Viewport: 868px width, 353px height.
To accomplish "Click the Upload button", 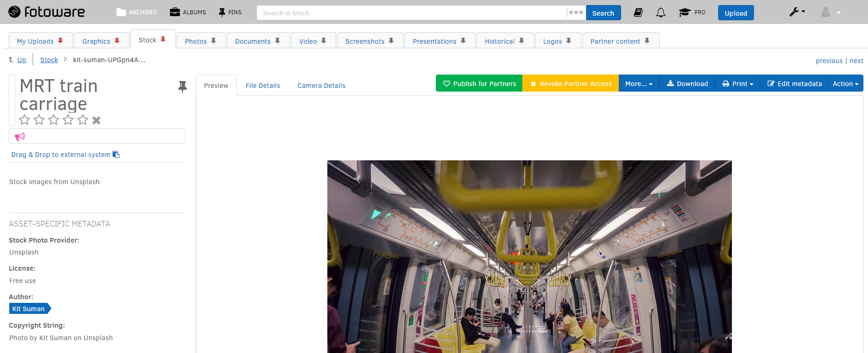I will 736,13.
